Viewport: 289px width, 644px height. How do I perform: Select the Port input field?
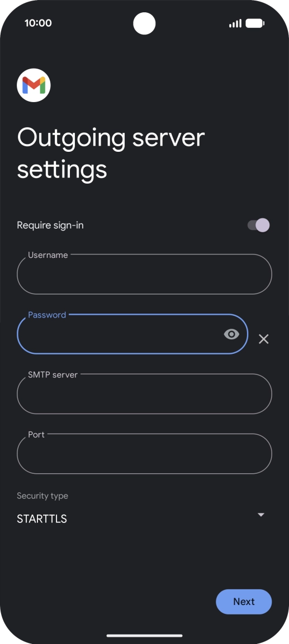pos(144,454)
